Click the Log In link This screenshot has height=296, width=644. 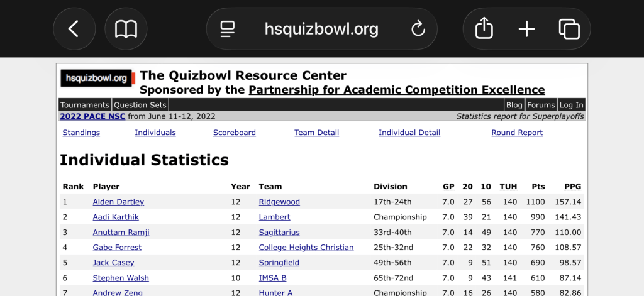[x=571, y=105]
